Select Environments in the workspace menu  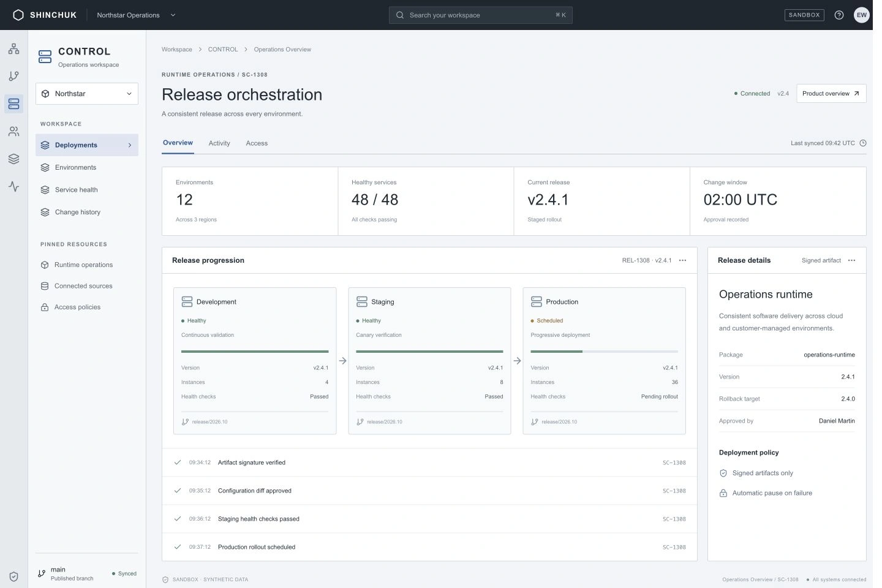click(x=87, y=167)
